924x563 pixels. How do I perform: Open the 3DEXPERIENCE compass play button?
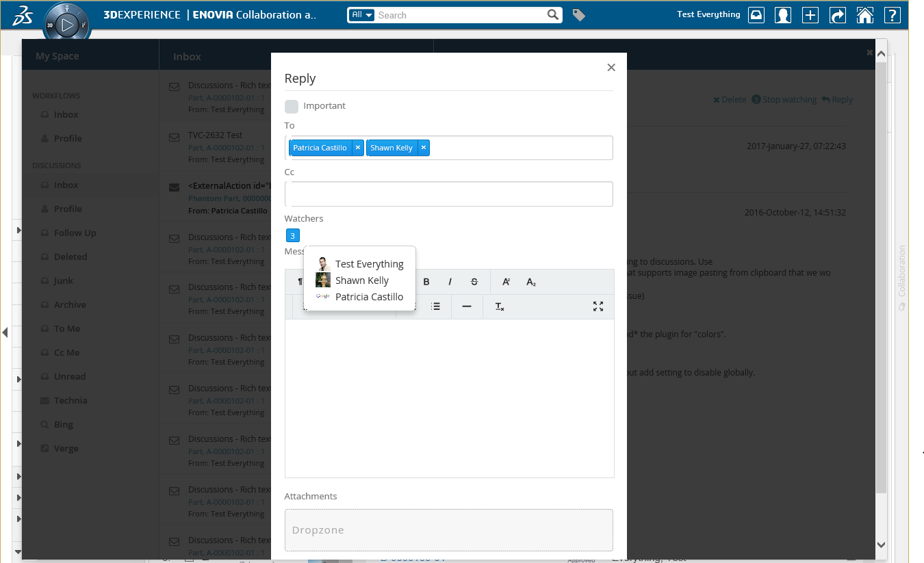66,26
